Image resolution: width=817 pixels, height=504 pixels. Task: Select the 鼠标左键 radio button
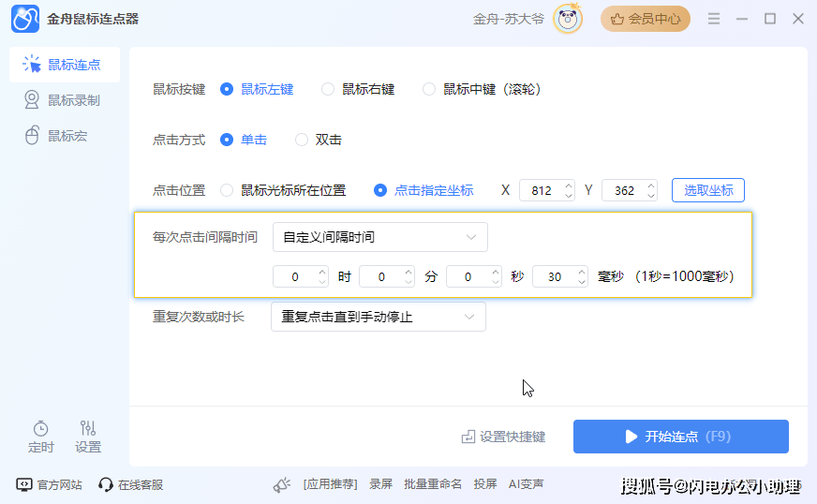pyautogui.click(x=227, y=90)
